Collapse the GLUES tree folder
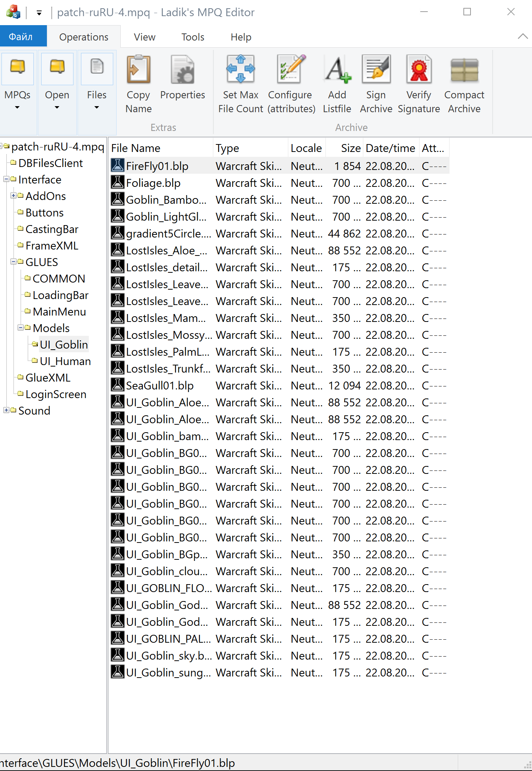This screenshot has height=771, width=532. coord(13,262)
